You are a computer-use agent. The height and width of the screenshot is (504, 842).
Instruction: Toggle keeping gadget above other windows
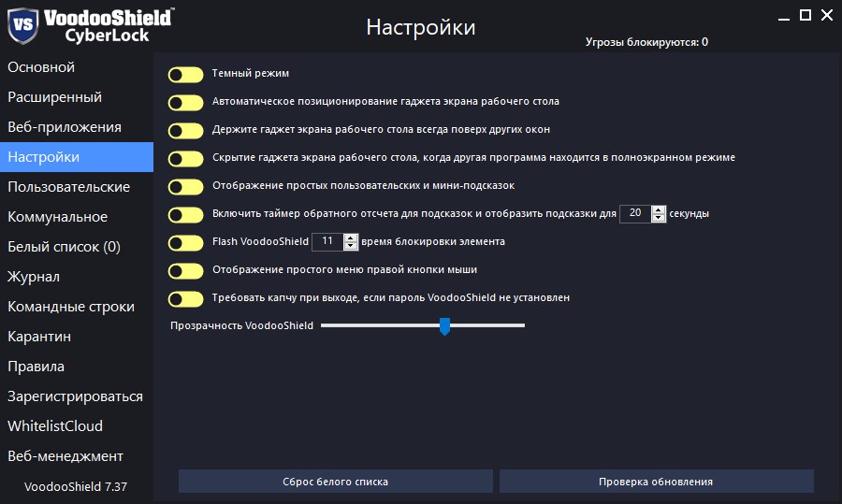[186, 130]
